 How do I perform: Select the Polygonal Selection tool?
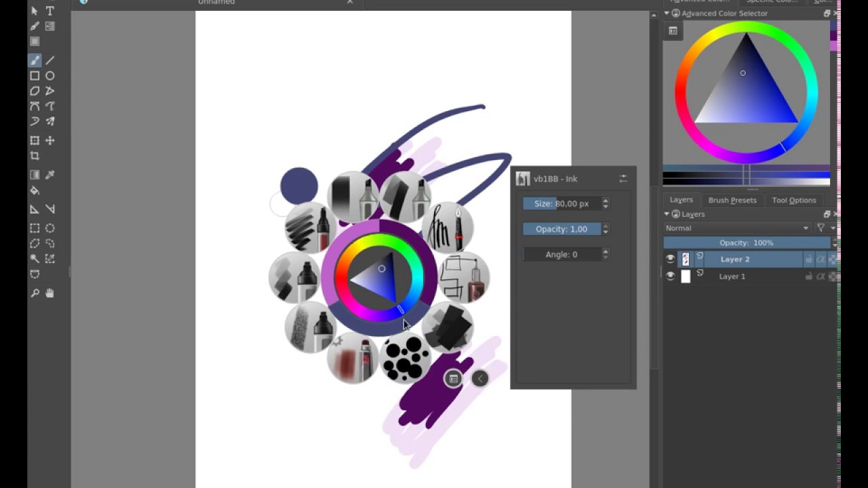(35, 243)
